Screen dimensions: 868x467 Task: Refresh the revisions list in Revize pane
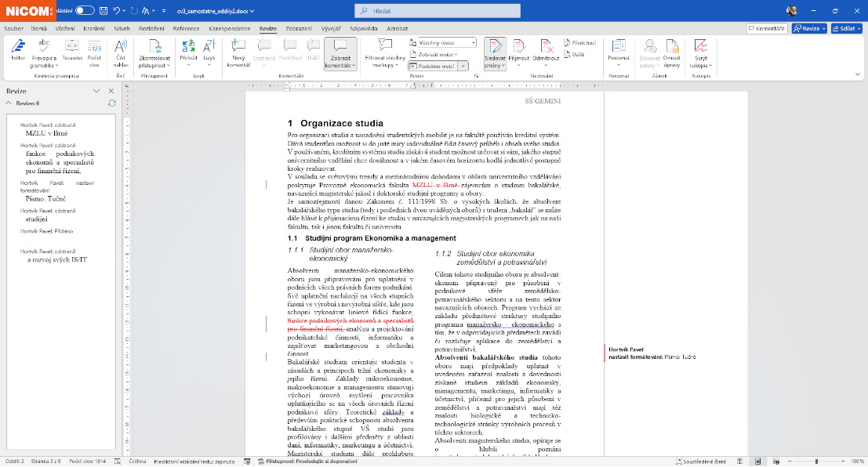112,103
